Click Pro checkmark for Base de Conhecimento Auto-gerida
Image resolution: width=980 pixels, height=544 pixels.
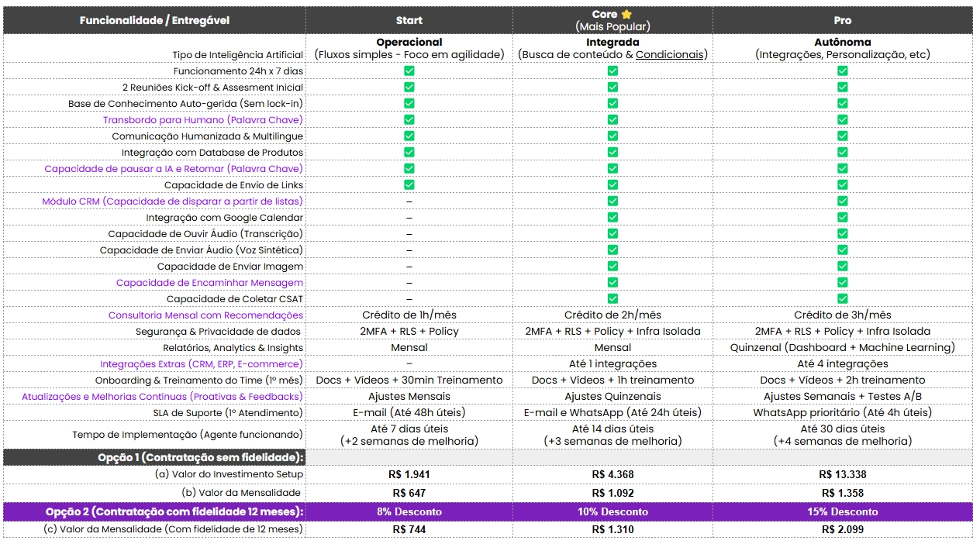[x=842, y=103]
